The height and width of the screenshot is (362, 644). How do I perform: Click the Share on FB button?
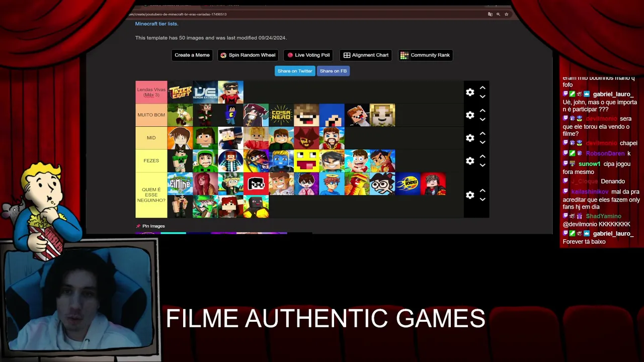pos(333,71)
